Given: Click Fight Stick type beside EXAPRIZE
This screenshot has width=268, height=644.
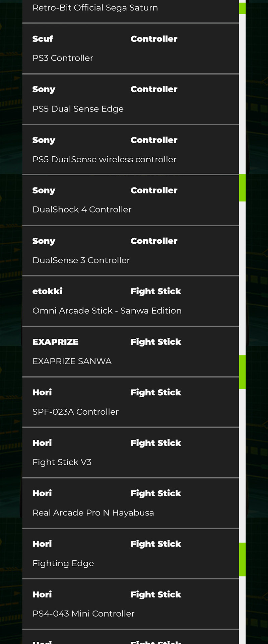Looking at the screenshot, I should 156,342.
